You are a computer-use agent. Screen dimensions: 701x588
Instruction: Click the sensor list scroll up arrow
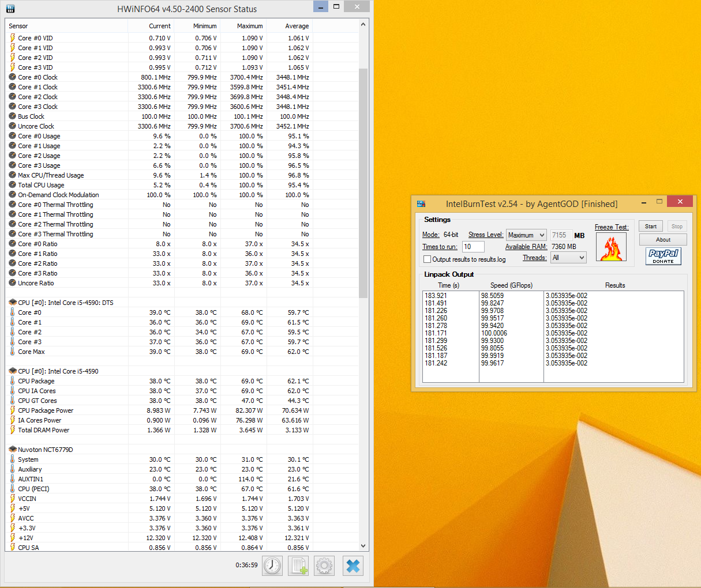(x=363, y=25)
